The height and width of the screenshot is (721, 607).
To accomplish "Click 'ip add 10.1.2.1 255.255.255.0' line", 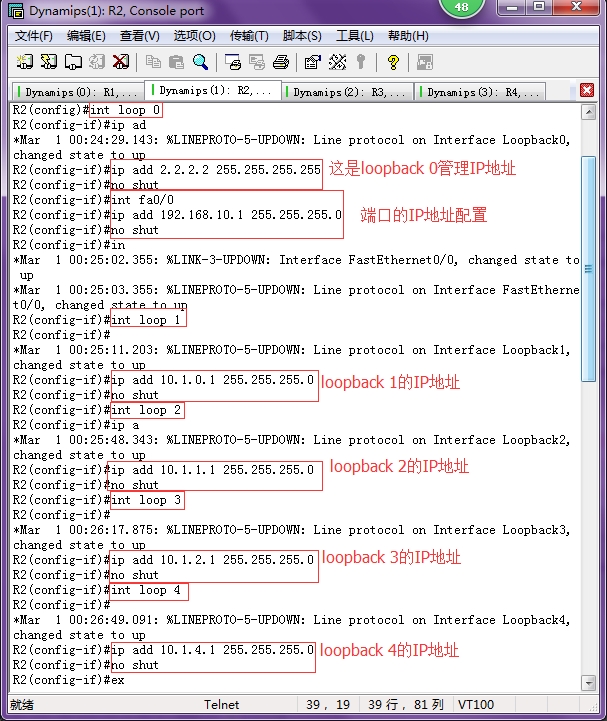I will pyautogui.click(x=212, y=560).
